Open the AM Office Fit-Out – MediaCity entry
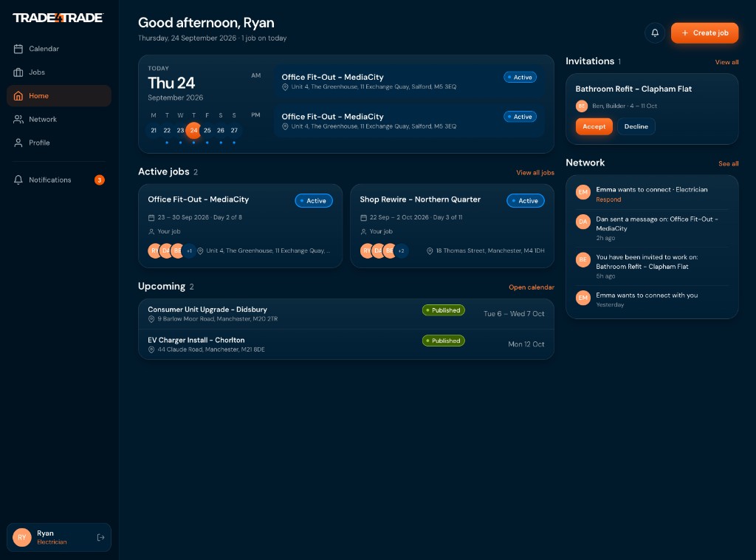Image resolution: width=756 pixels, height=560 pixels. (x=409, y=81)
